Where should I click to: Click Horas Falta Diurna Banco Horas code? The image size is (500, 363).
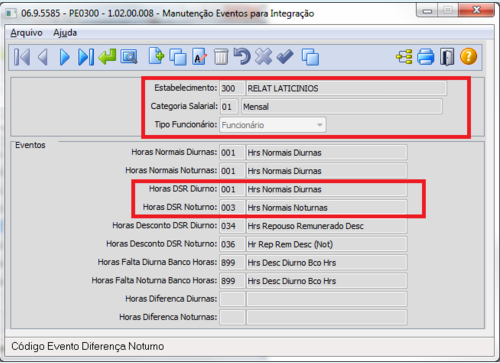point(232,263)
